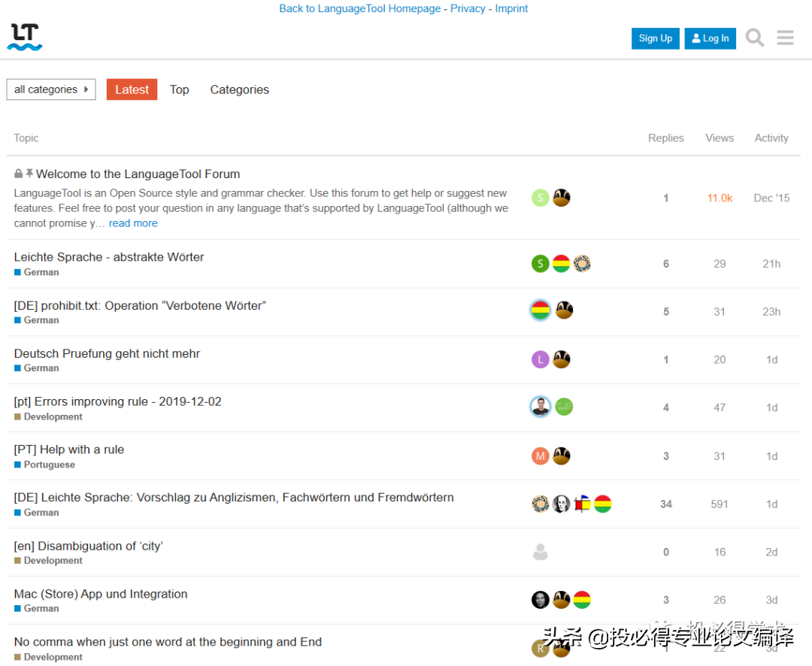Click brown bird avatar in prohibit.txt row

click(564, 310)
